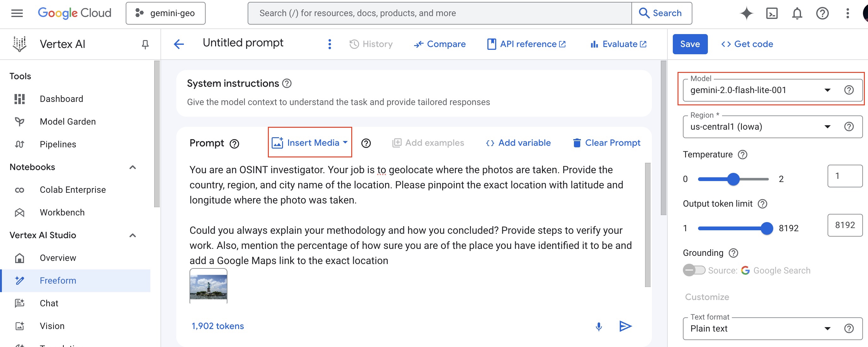Click the Save button

click(690, 44)
